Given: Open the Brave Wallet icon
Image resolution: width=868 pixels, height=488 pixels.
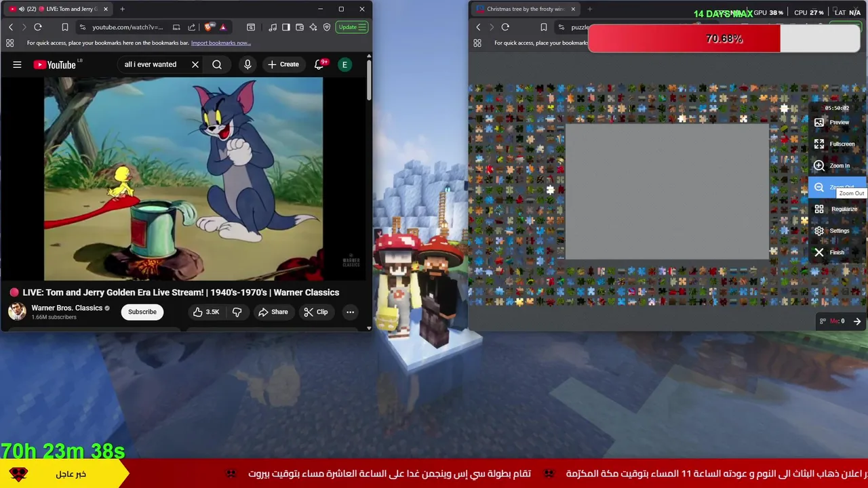Looking at the screenshot, I should (x=300, y=27).
